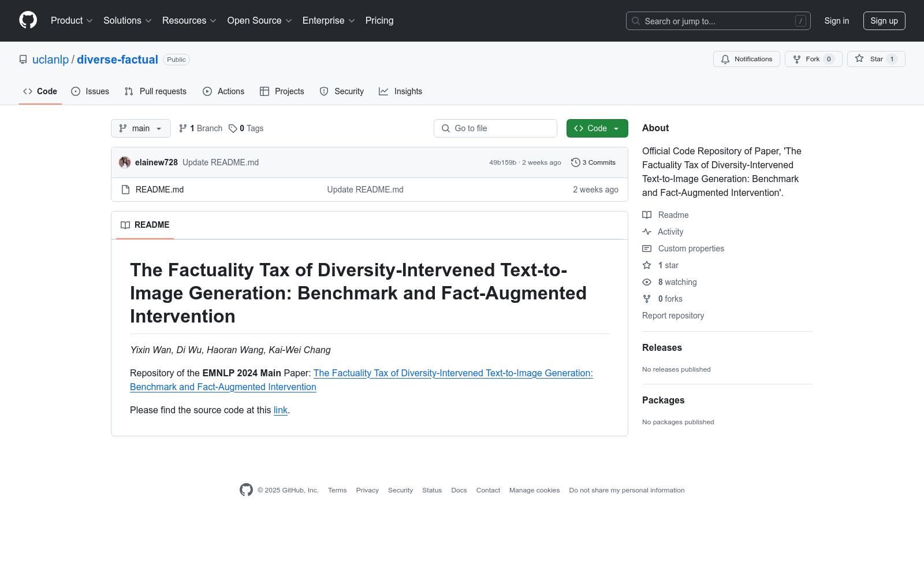Click the star icon in Star button

pyautogui.click(x=859, y=59)
